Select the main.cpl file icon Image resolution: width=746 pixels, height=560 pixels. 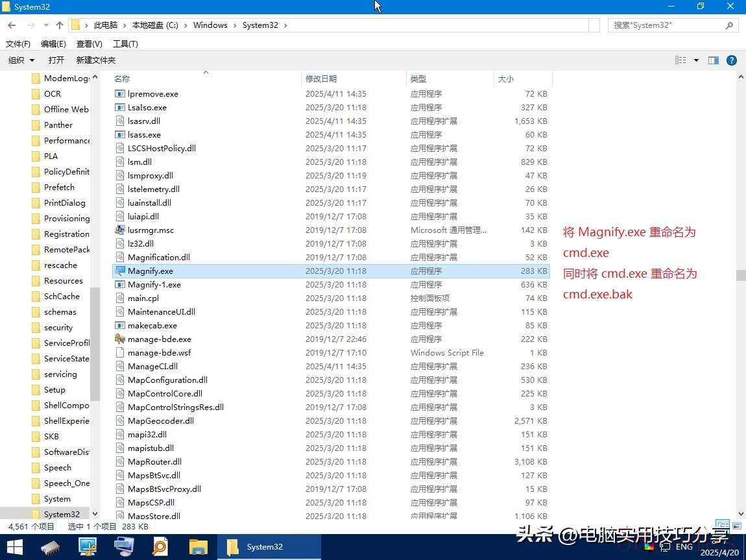pyautogui.click(x=120, y=298)
